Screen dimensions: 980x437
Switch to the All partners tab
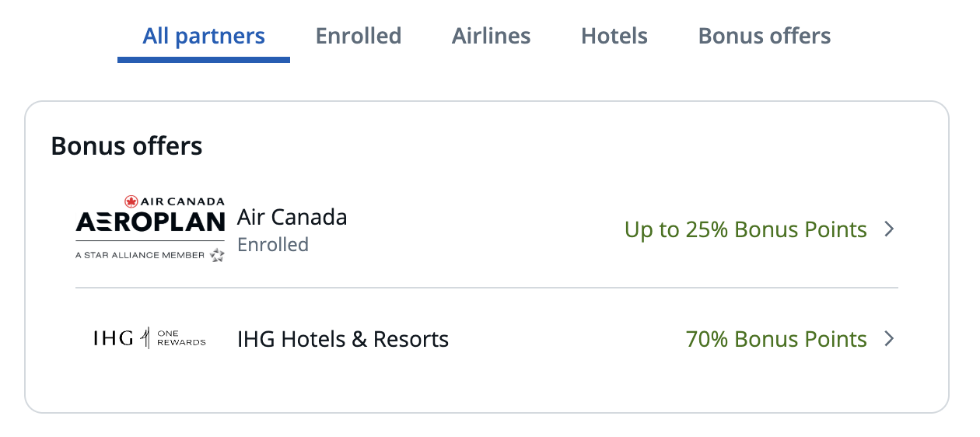[x=204, y=36]
